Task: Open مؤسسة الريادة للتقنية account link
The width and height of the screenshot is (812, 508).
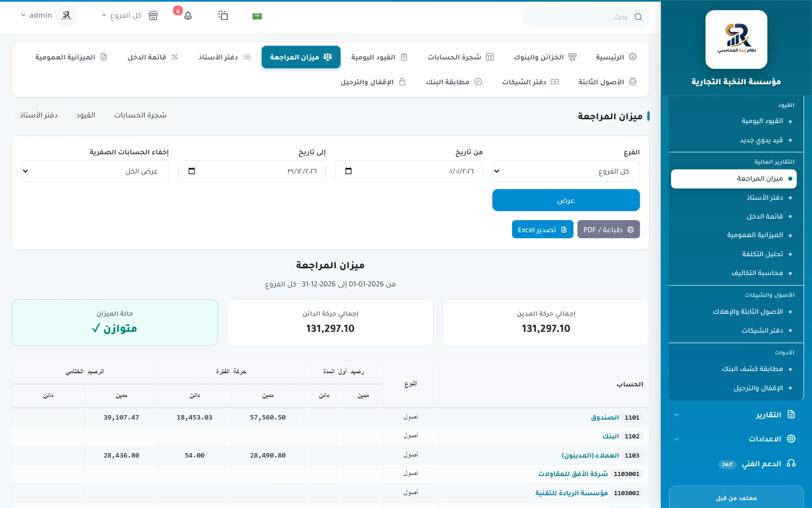Action: [x=571, y=493]
